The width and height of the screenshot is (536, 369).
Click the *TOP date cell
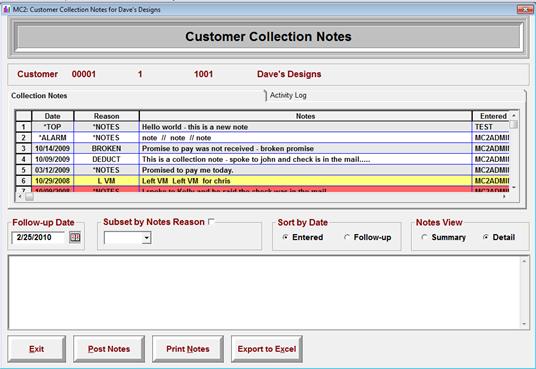click(x=53, y=127)
